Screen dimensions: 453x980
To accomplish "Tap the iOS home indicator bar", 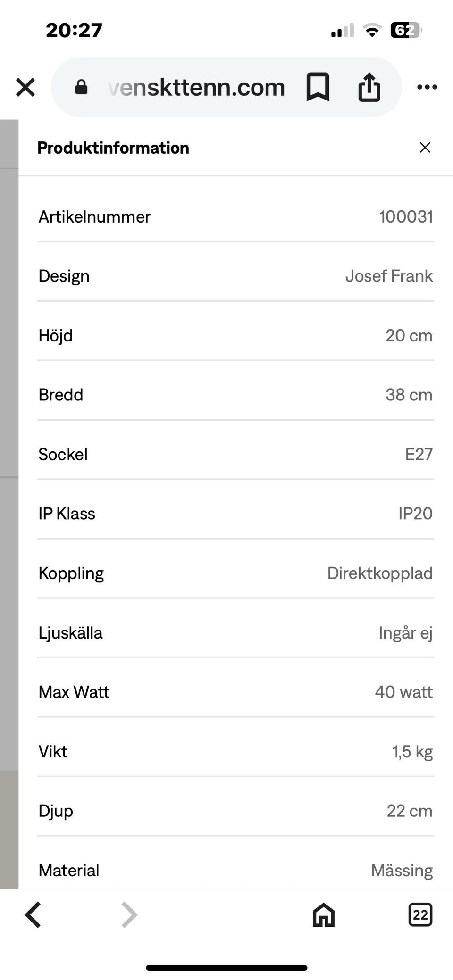I will coord(226,968).
